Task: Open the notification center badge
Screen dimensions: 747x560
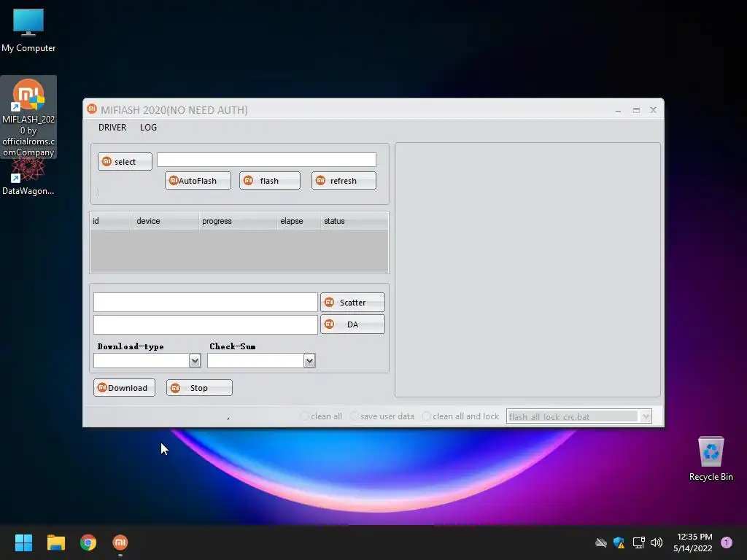Action: [x=727, y=542]
